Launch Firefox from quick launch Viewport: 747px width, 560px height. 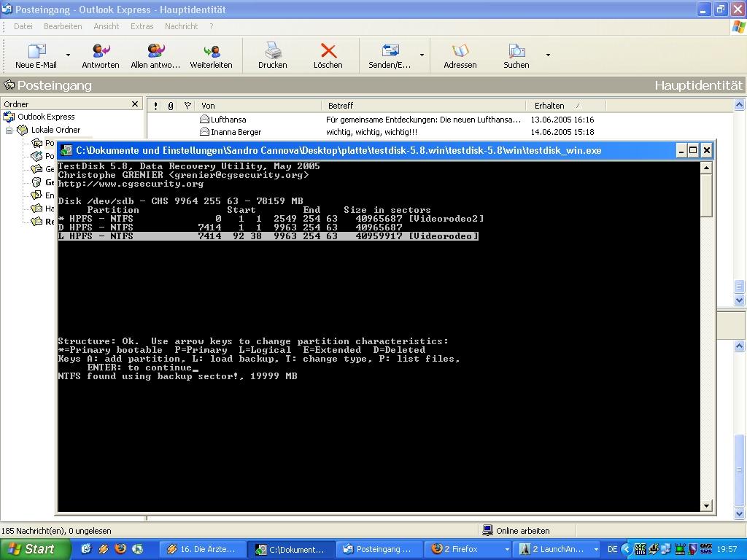coord(120,548)
